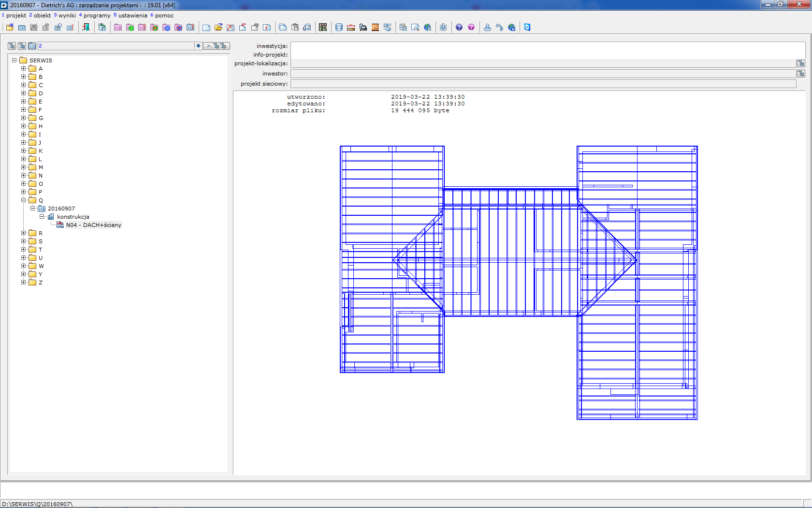Collapse the konstrukcja tree node

42,216
